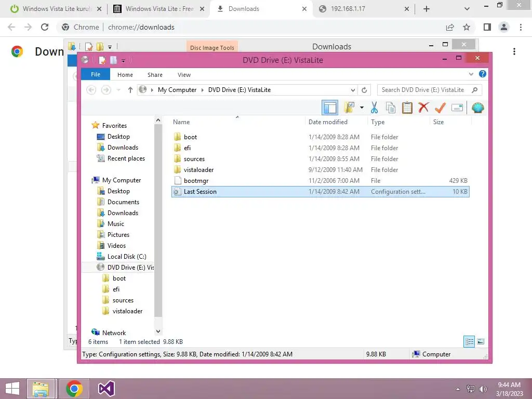Select the boot folder in file list

[321, 137]
